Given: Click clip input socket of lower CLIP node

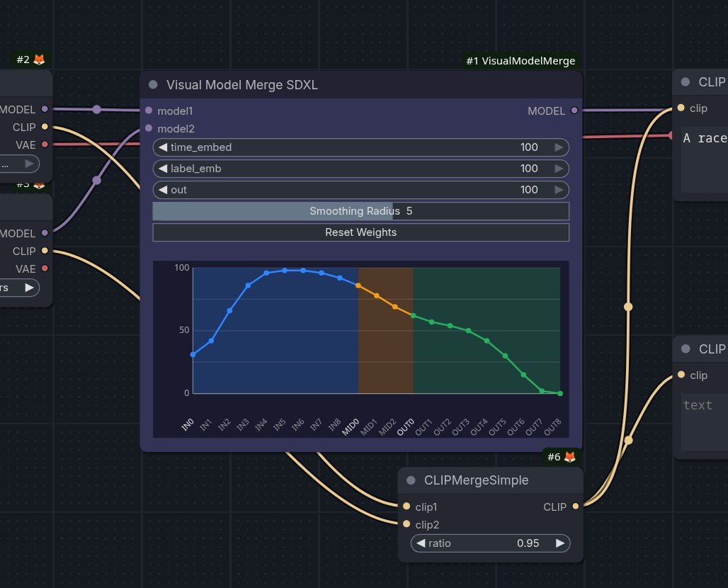Looking at the screenshot, I should coord(681,374).
